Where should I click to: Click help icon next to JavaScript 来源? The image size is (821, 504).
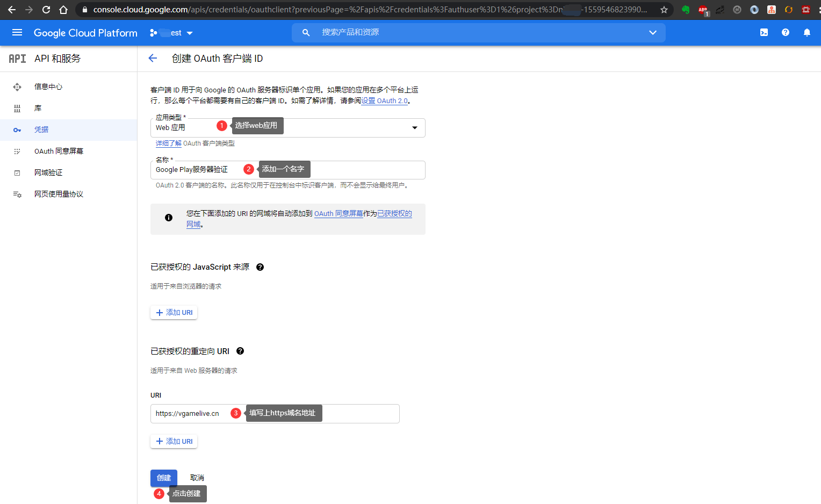point(260,267)
